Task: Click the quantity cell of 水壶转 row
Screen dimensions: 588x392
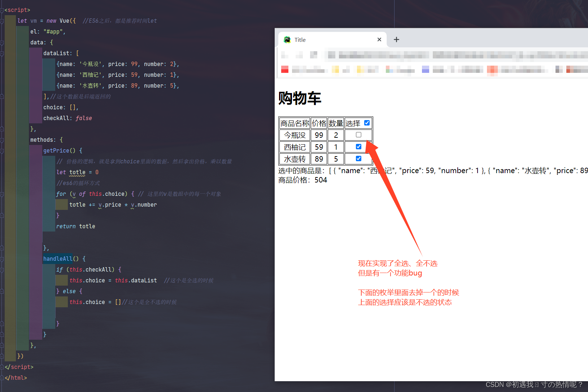Action: pyautogui.click(x=336, y=159)
